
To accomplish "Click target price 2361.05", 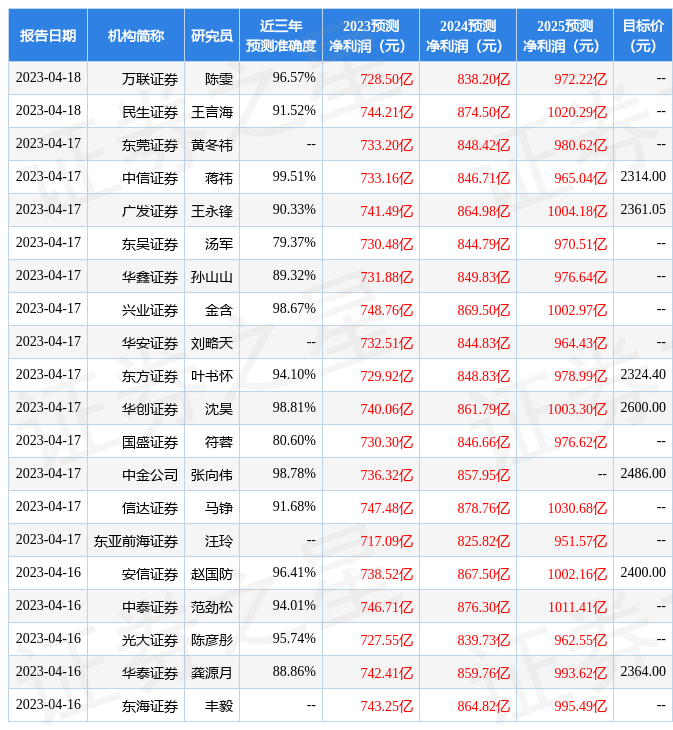I will point(643,209).
